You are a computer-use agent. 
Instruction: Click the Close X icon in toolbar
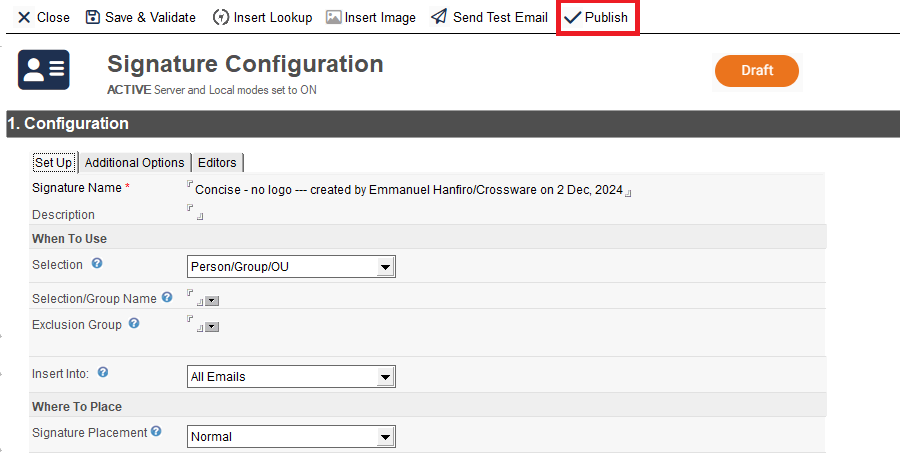click(24, 18)
